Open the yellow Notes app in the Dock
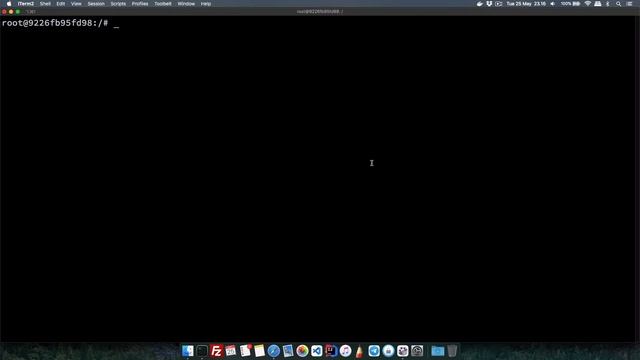 tap(260, 351)
